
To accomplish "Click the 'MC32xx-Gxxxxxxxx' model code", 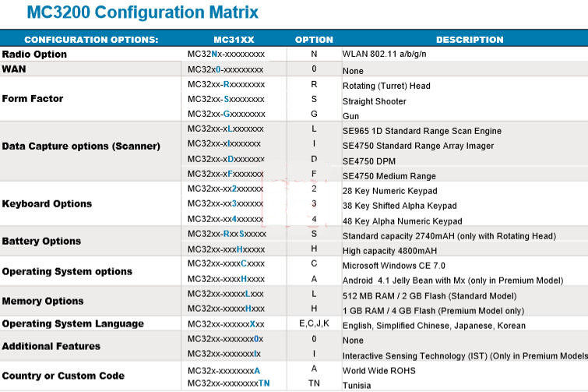I will (x=227, y=114).
